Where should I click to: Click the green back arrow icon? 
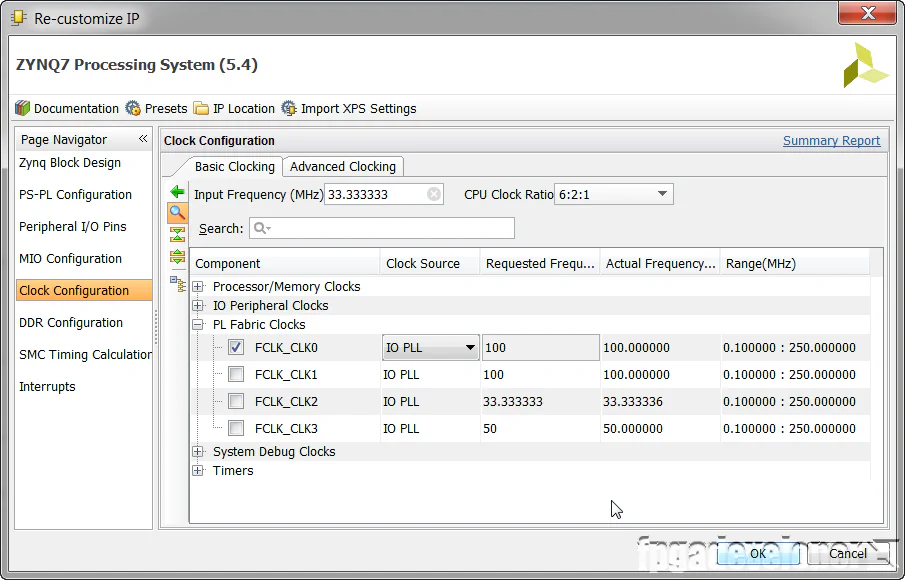point(178,191)
